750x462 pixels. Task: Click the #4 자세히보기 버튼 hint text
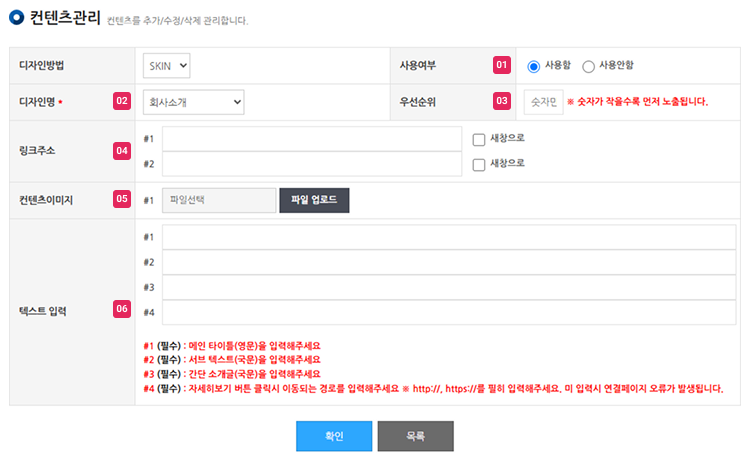click(433, 388)
